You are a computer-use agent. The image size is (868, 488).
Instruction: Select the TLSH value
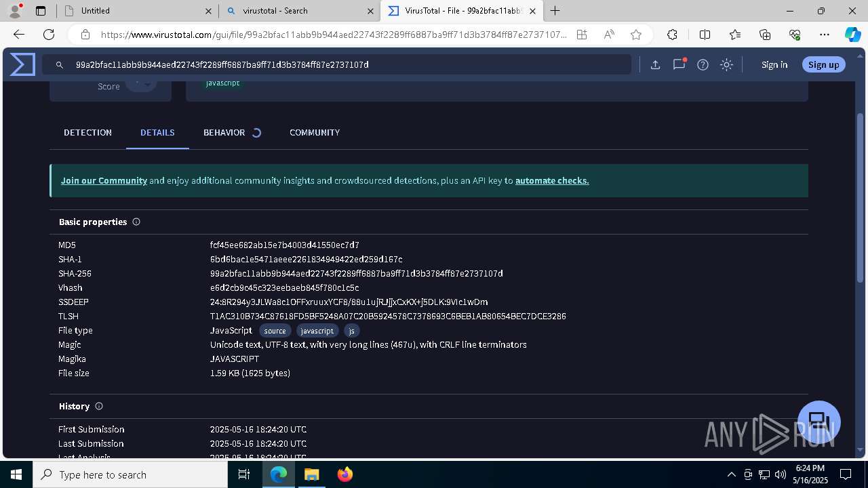click(x=388, y=317)
